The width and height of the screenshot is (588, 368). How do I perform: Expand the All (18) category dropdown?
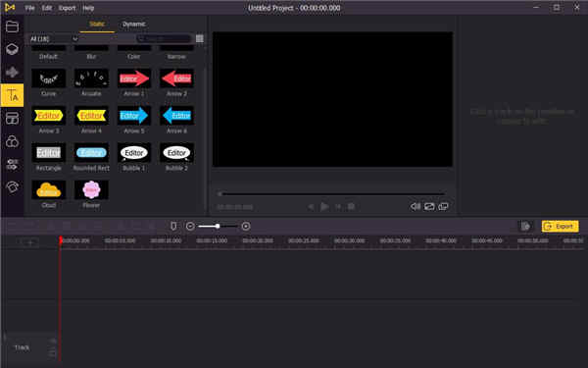pyautogui.click(x=54, y=38)
